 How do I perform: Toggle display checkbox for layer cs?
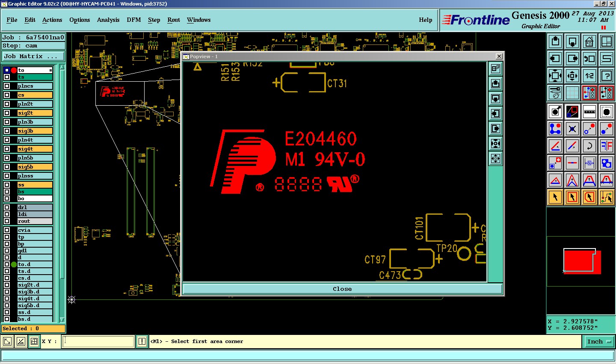click(x=7, y=95)
